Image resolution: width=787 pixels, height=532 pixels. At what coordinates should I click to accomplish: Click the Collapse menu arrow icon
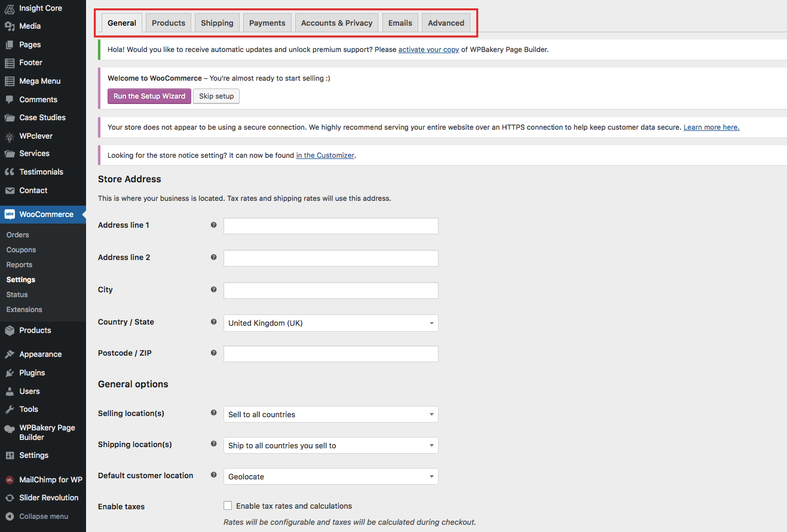coord(10,516)
